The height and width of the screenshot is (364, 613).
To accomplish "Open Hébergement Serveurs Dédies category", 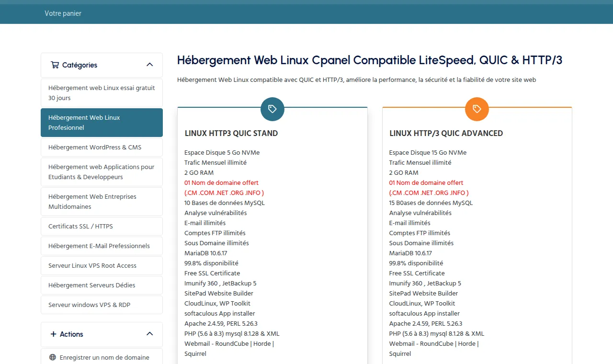I will [102, 285].
